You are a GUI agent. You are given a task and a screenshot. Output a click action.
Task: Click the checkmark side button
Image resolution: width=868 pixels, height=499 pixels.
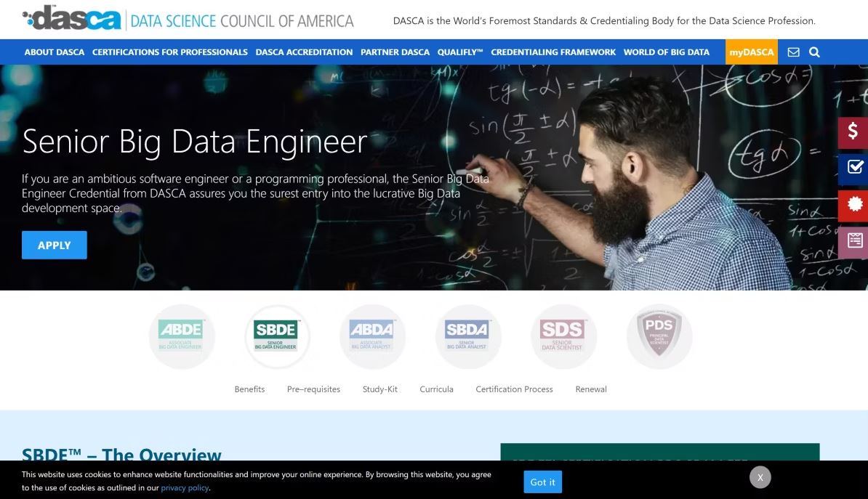coord(853,169)
